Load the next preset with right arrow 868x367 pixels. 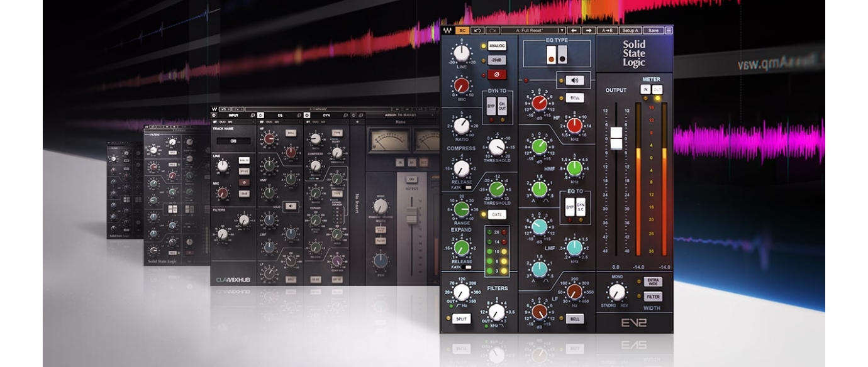click(589, 30)
